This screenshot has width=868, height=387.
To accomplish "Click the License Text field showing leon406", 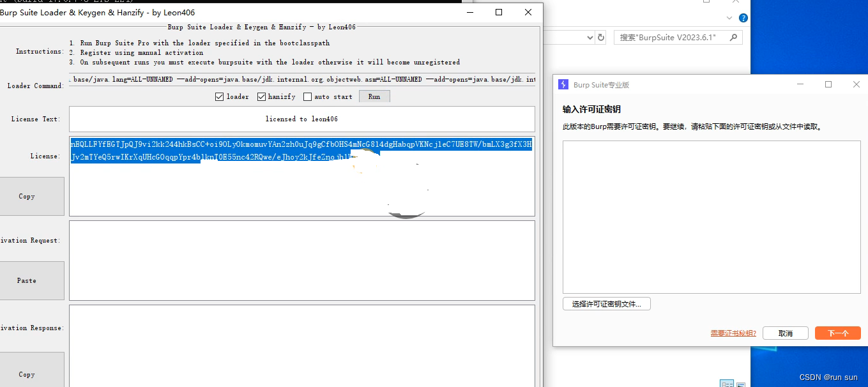I will [x=302, y=119].
